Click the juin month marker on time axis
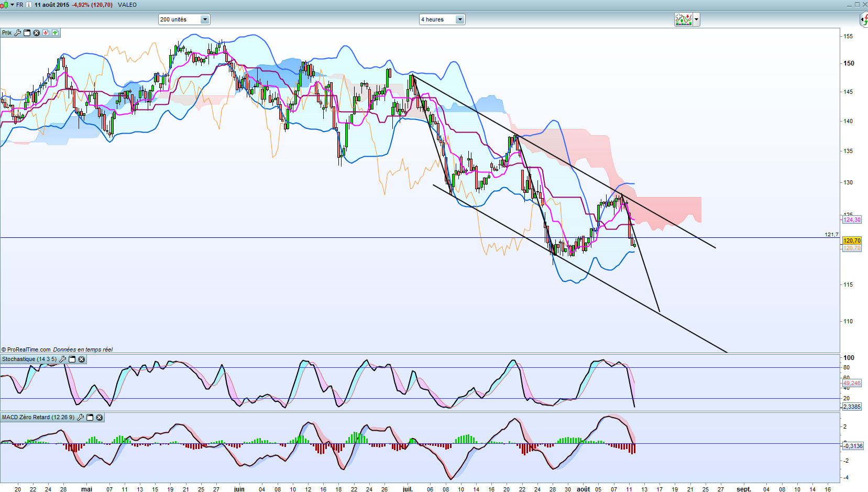Viewport: 868px width, 492px height. [239, 489]
